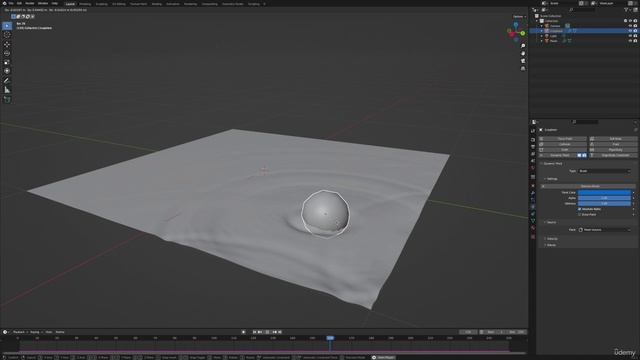Hide the Camera object eye icon
This screenshot has width=640, height=360.
pos(630,26)
